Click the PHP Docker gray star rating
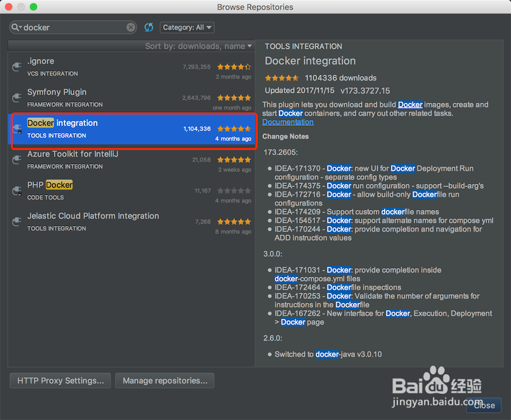 (x=234, y=191)
